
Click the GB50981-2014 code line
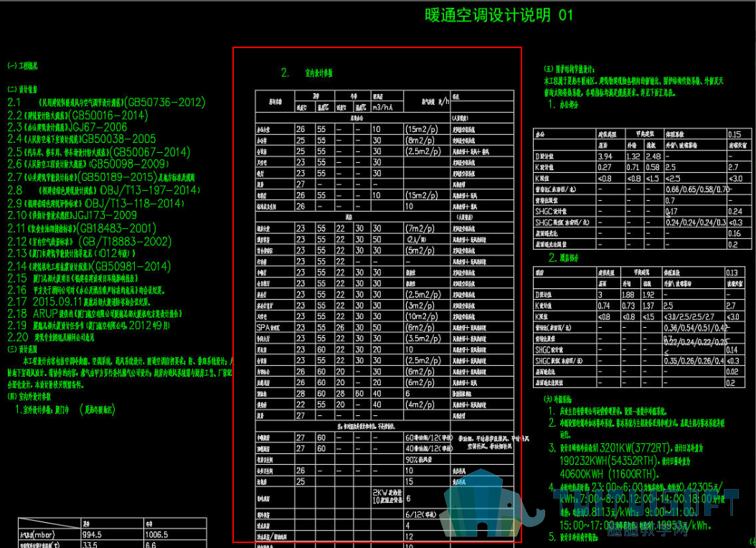click(x=89, y=266)
